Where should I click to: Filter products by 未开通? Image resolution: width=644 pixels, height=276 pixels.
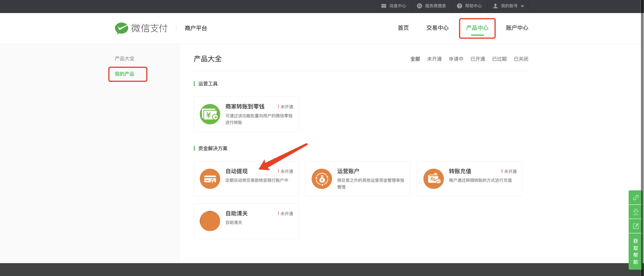tap(434, 59)
